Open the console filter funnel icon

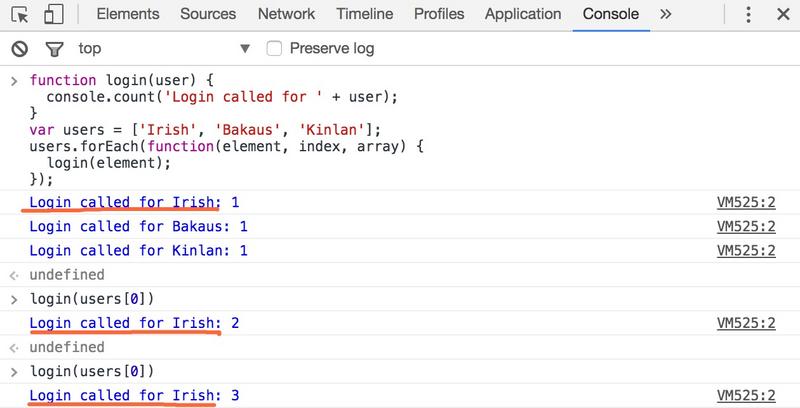point(54,49)
